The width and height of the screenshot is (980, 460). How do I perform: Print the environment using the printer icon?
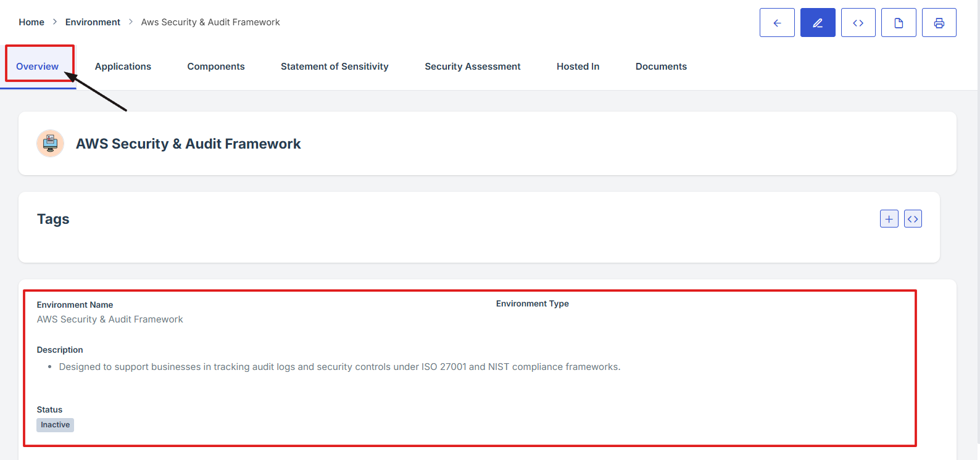[x=939, y=23]
